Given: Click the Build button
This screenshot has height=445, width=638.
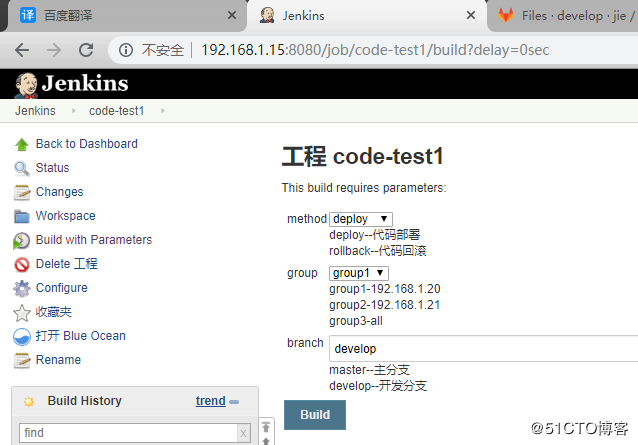Looking at the screenshot, I should (x=315, y=414).
